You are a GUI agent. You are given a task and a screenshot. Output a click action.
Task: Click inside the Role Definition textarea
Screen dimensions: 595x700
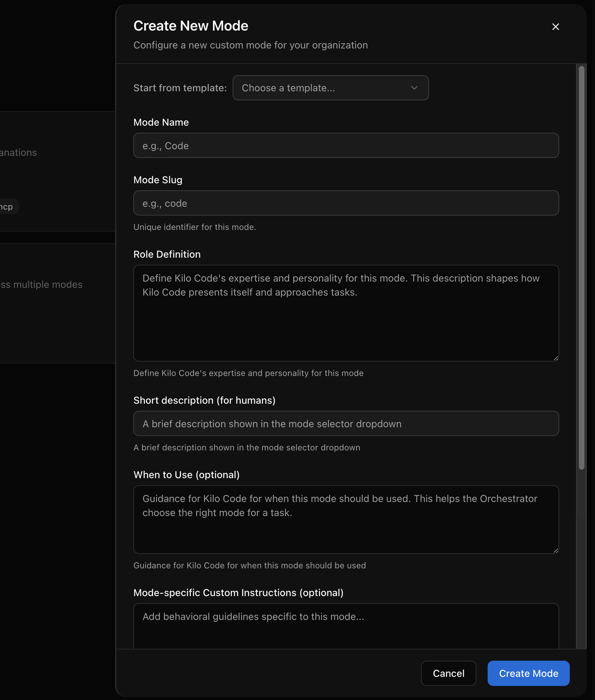[346, 312]
